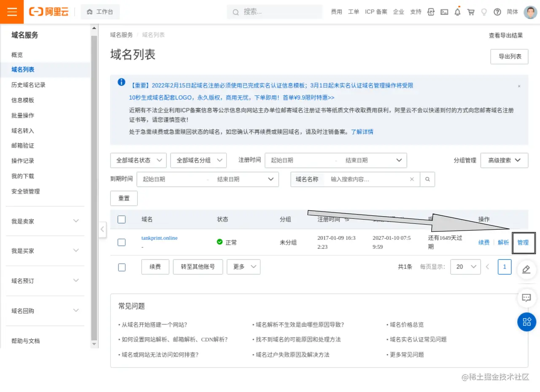Image resolution: width=540 pixels, height=392 pixels.
Task: Expand 我是买家 sidebar section
Action: click(45, 251)
